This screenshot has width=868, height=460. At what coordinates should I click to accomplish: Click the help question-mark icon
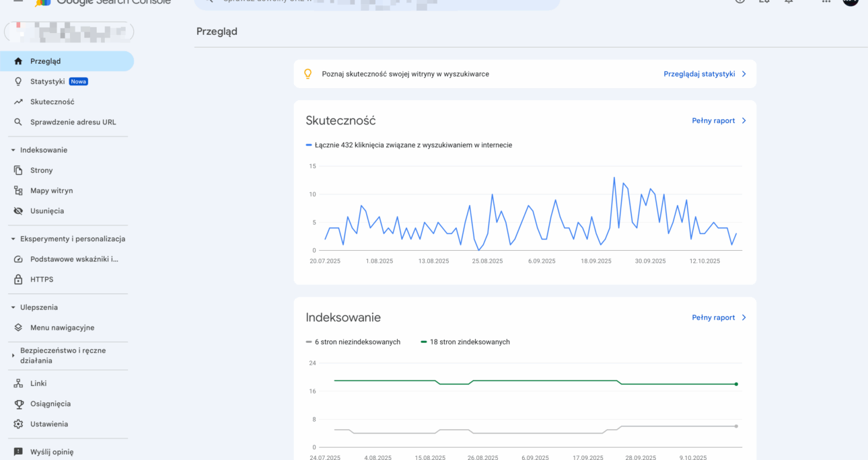pos(739,3)
